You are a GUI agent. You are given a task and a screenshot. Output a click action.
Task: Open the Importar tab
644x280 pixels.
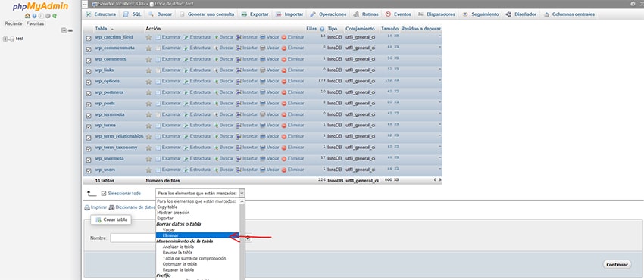tap(290, 14)
